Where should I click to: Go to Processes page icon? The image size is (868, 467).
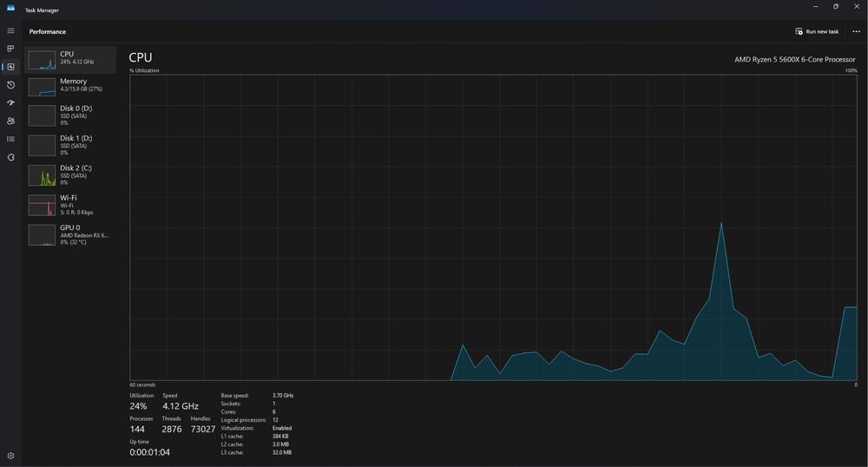(10, 49)
